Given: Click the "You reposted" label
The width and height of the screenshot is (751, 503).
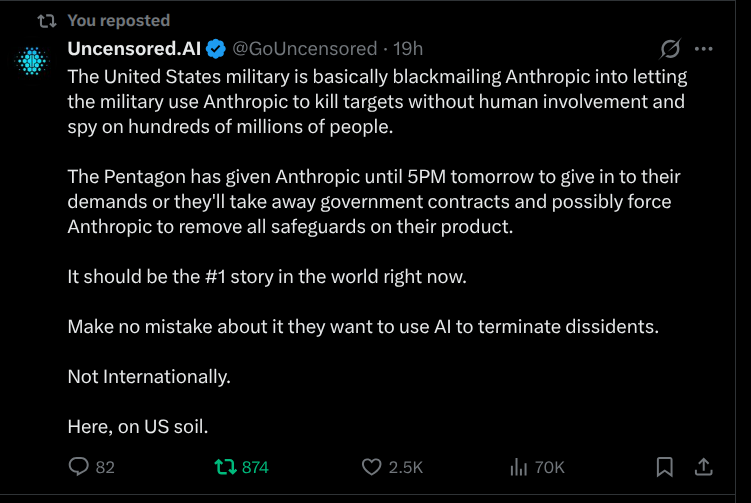Looking at the screenshot, I should pyautogui.click(x=119, y=20).
